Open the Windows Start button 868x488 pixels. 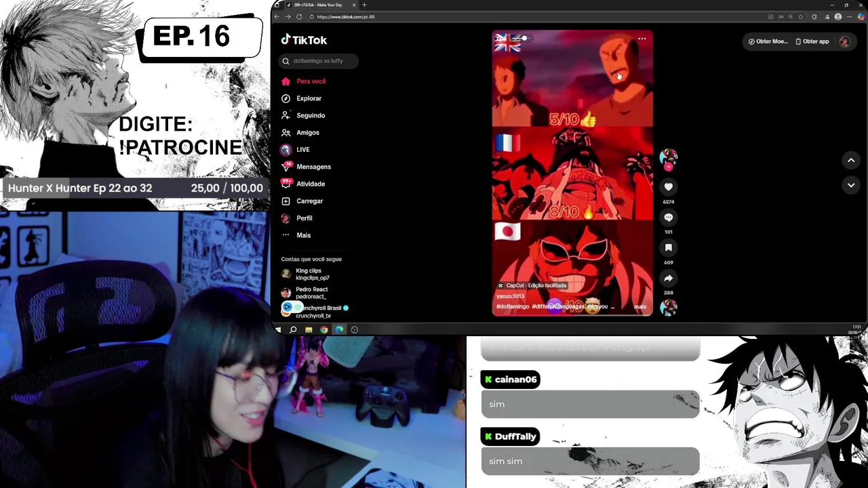[x=278, y=329]
